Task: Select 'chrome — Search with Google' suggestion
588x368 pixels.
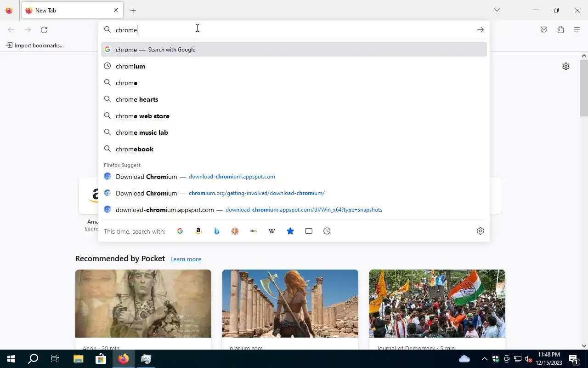Action: 294,49
